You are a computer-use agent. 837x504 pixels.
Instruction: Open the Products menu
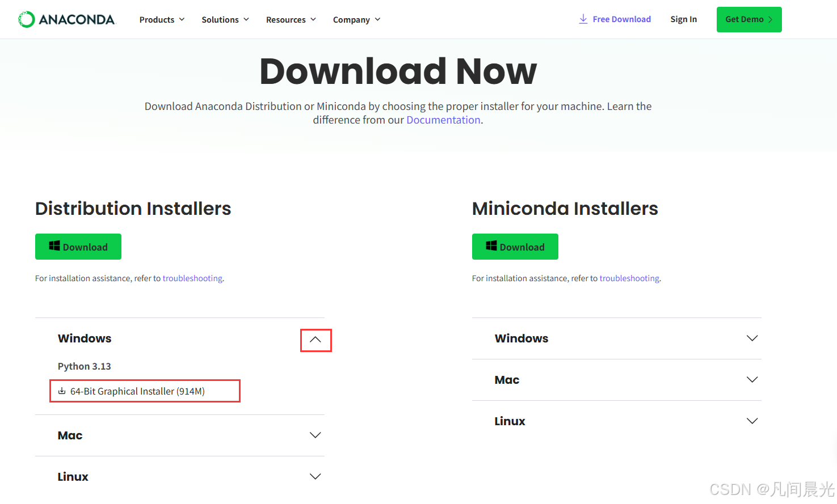tap(162, 20)
